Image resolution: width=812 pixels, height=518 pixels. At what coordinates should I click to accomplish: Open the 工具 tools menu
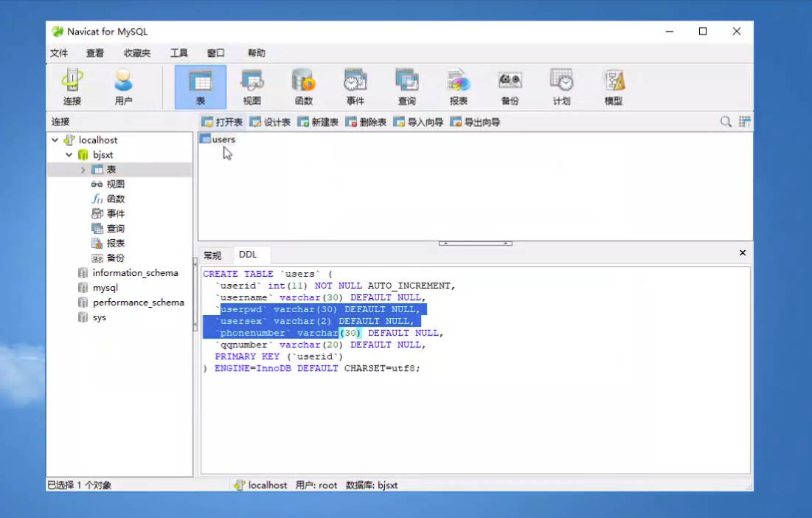[179, 53]
